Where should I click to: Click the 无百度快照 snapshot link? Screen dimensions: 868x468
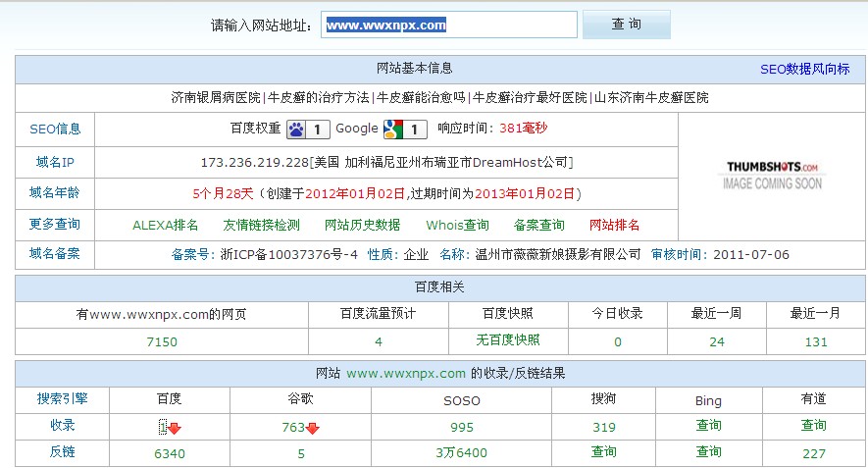pyautogui.click(x=507, y=340)
